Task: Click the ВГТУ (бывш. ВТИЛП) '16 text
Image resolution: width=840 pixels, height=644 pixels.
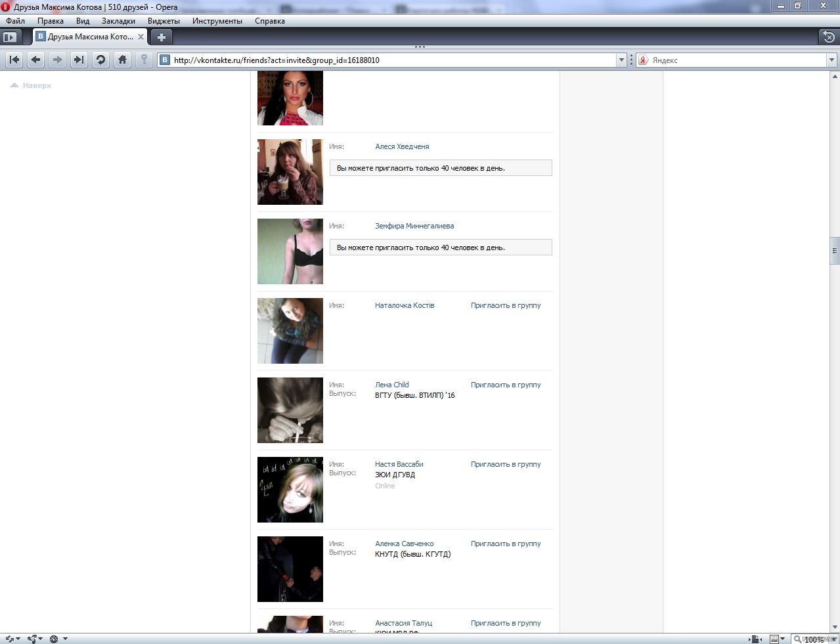Action: click(415, 395)
